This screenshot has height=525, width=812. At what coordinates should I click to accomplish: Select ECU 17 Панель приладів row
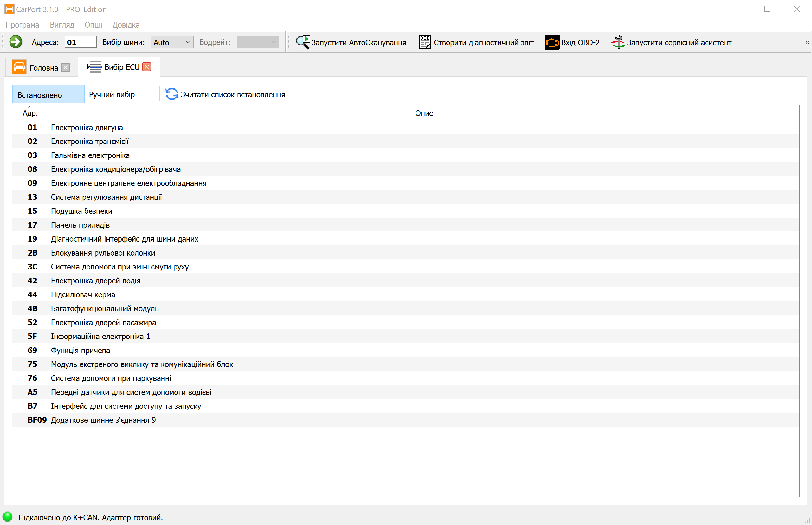click(80, 225)
